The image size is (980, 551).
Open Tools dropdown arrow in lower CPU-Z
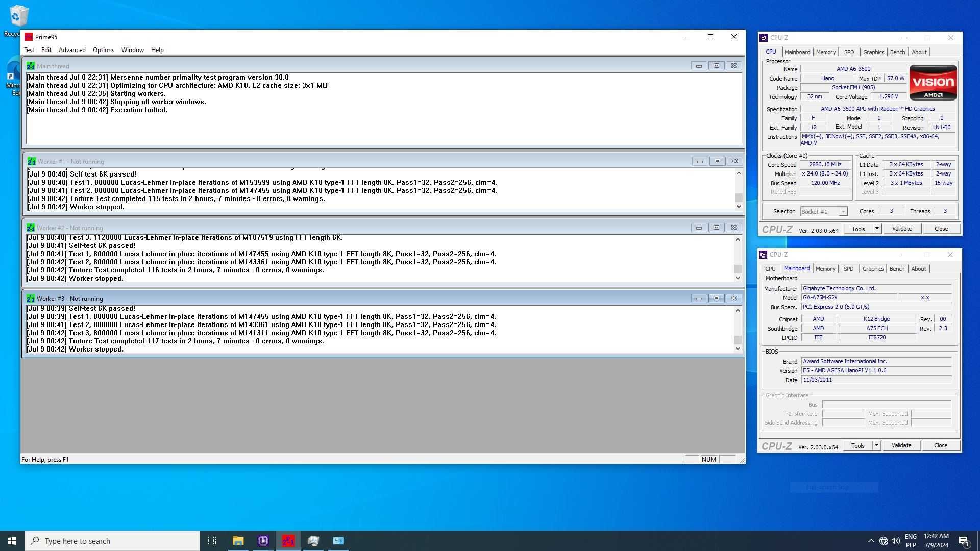tap(876, 445)
